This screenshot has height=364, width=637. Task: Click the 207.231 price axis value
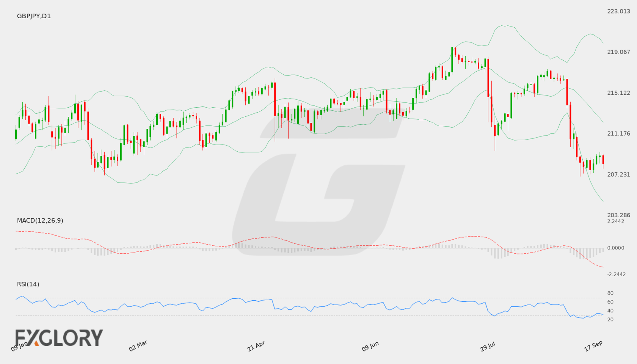(618, 174)
